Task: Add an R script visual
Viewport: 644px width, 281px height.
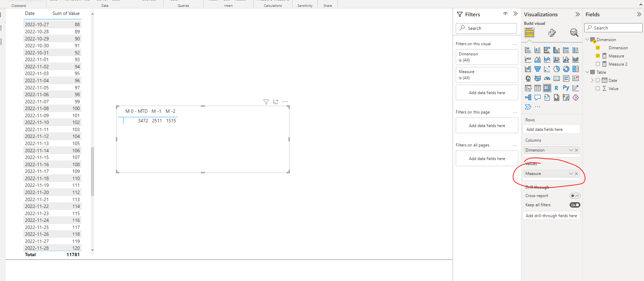Action: (556, 88)
